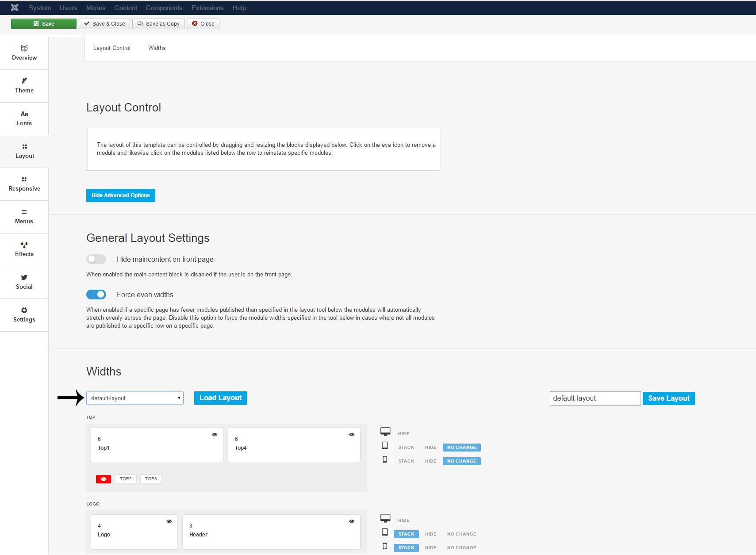756x555 pixels.
Task: Open the Fonts sidebar section
Action: (x=24, y=119)
